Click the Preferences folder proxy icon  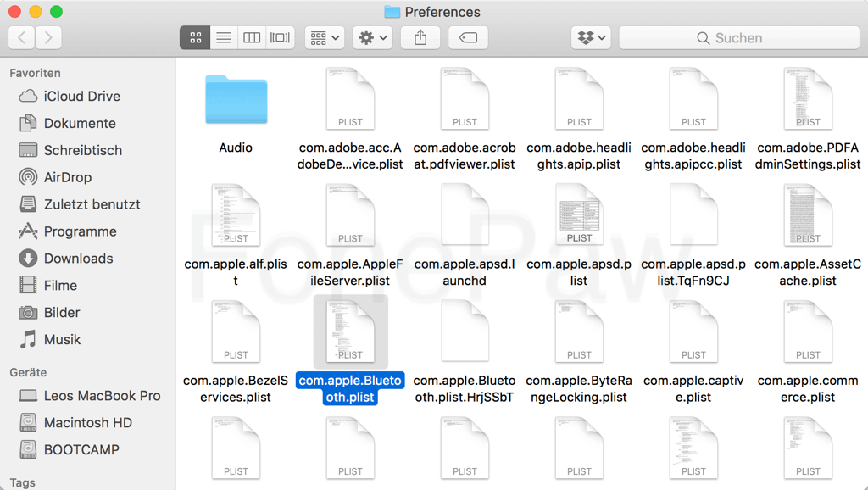pyautogui.click(x=392, y=12)
